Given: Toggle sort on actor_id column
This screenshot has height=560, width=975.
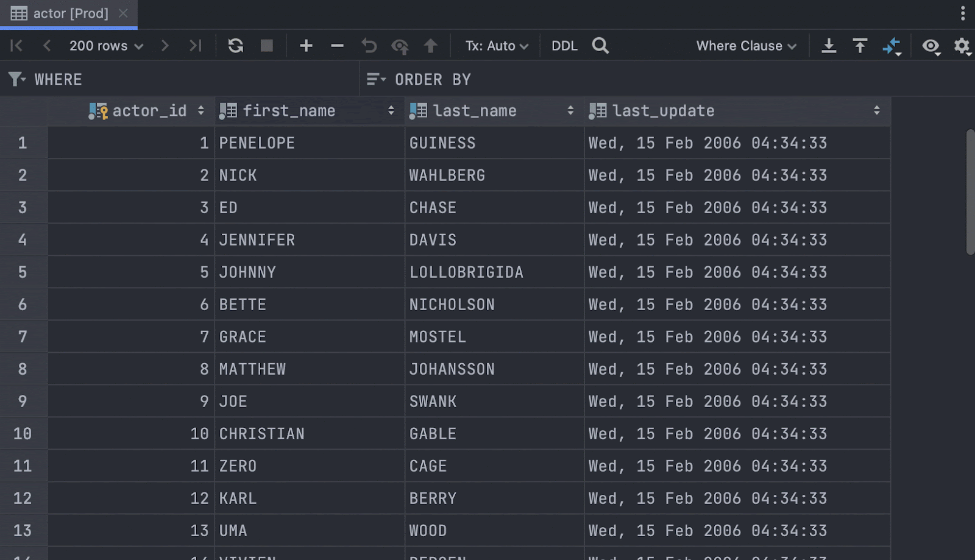Looking at the screenshot, I should (200, 110).
